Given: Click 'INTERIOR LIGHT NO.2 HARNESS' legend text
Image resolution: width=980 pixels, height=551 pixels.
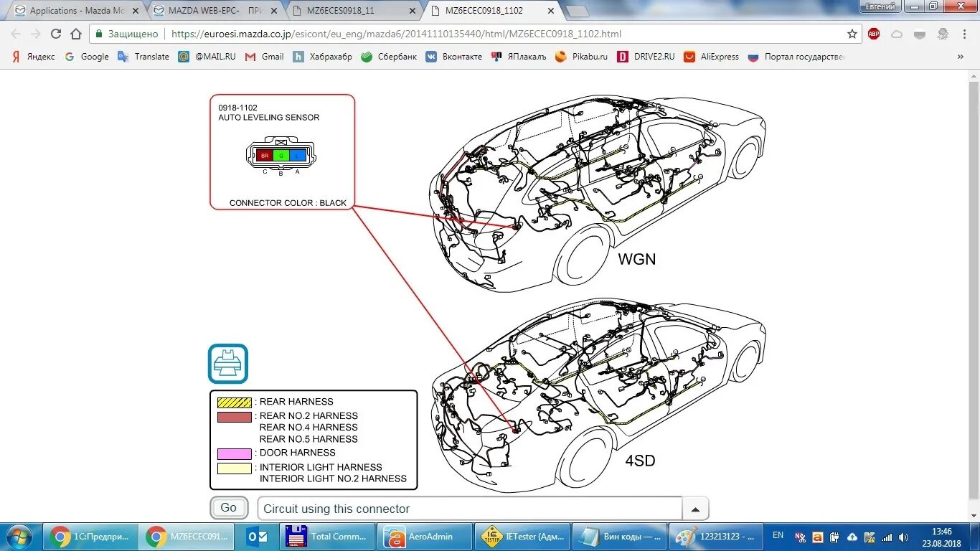Looking at the screenshot, I should coord(333,479).
